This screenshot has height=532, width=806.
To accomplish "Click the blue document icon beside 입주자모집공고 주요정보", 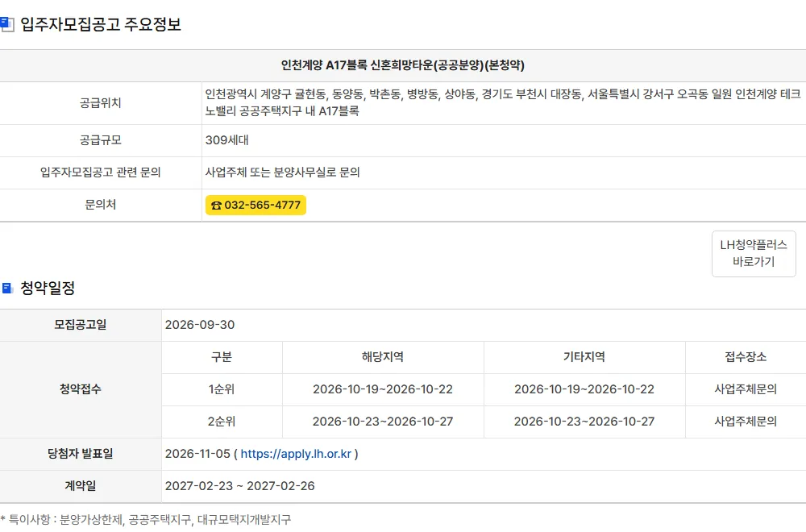I will (x=7, y=24).
